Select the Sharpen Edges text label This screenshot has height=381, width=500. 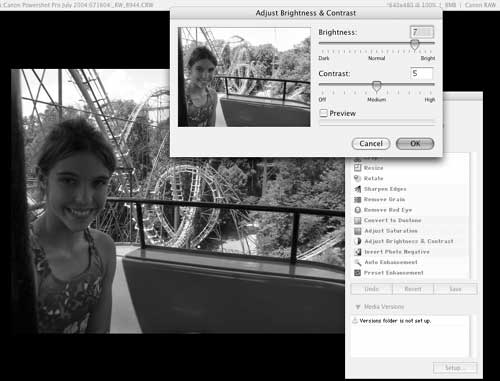coord(385,189)
